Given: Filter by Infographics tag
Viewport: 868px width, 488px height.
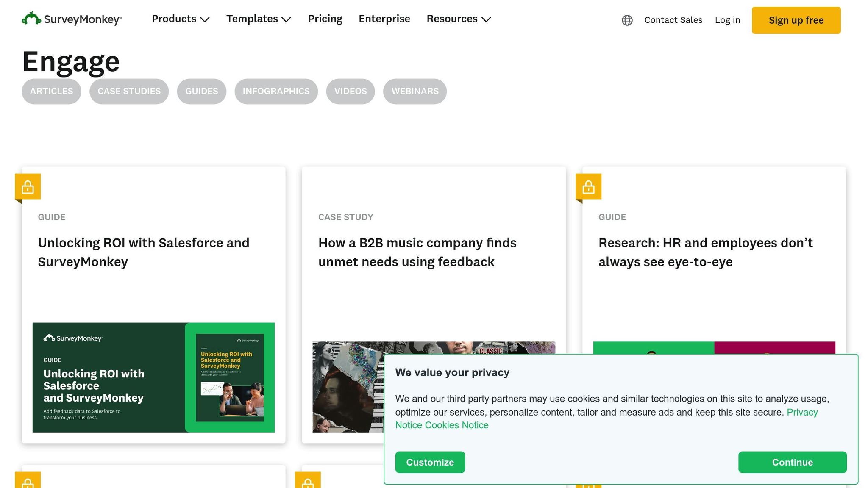Looking at the screenshot, I should tap(276, 91).
